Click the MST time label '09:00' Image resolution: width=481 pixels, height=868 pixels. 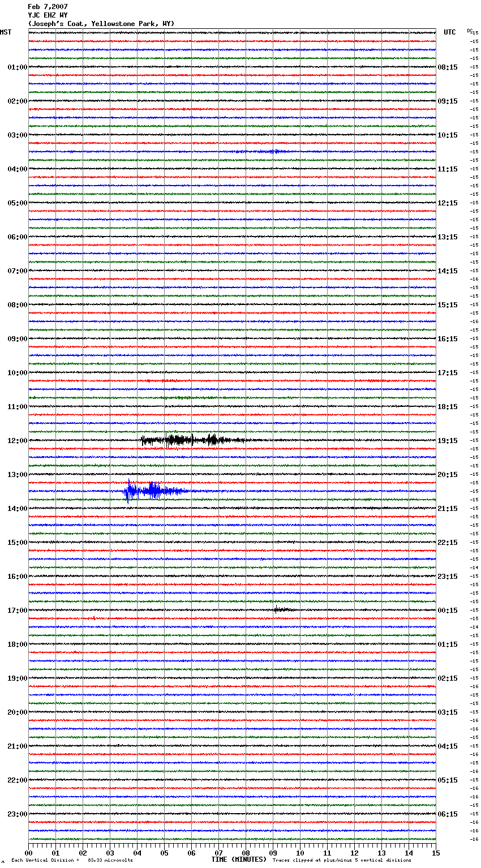[18, 339]
